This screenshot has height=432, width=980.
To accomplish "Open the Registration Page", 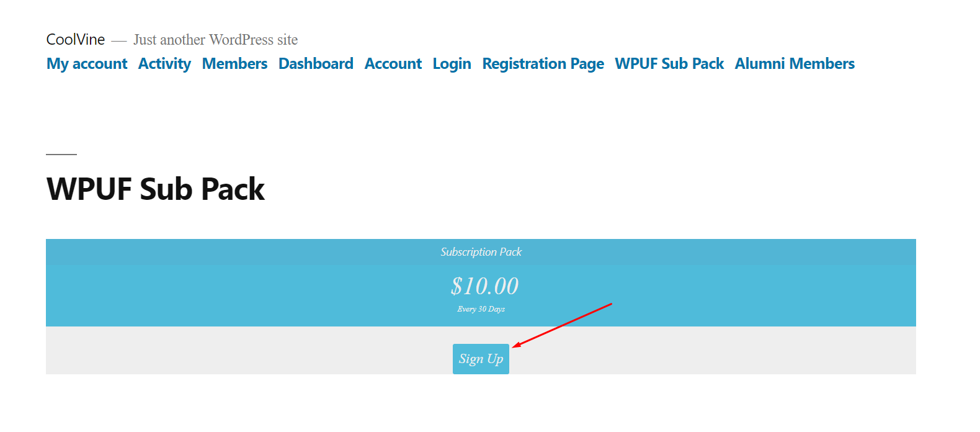I will (x=543, y=63).
